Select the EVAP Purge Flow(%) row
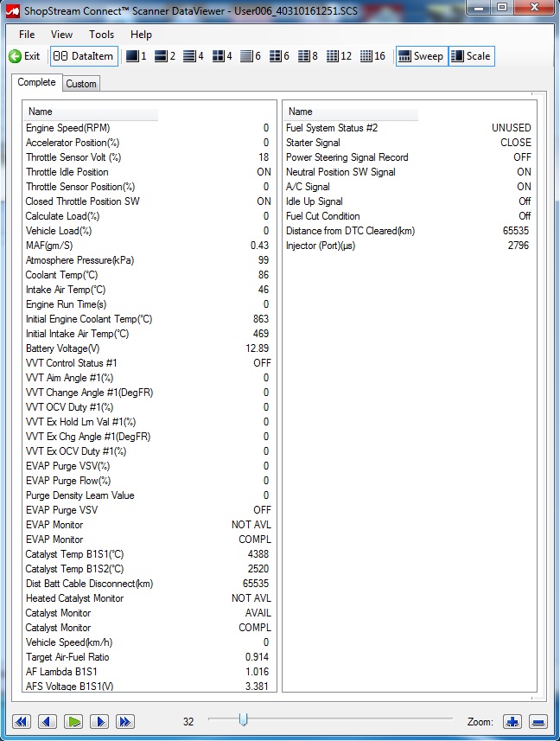This screenshot has width=560, height=741. [x=149, y=481]
